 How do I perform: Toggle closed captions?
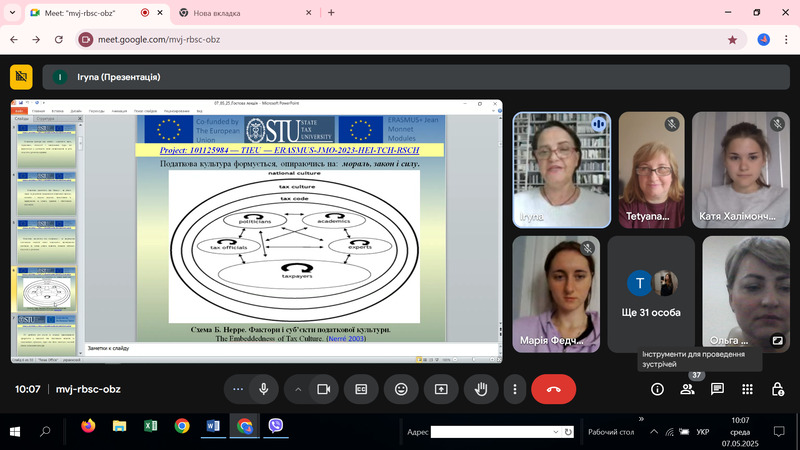click(x=361, y=389)
